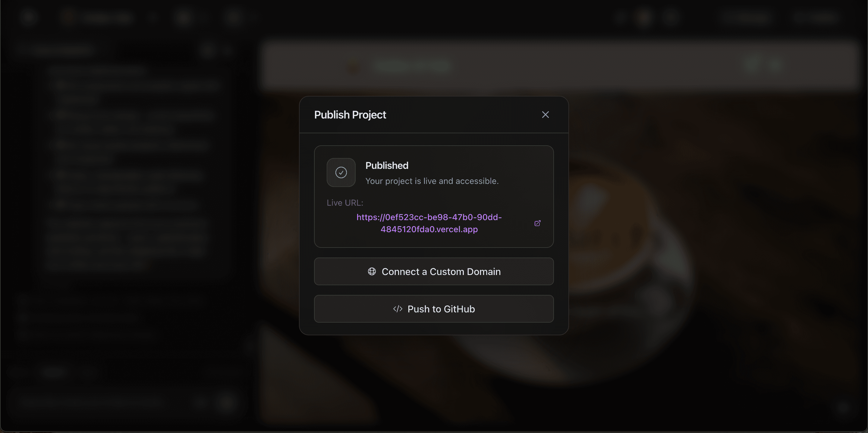This screenshot has width=868, height=433.
Task: Click the Published checkmark status icon
Action: [341, 172]
